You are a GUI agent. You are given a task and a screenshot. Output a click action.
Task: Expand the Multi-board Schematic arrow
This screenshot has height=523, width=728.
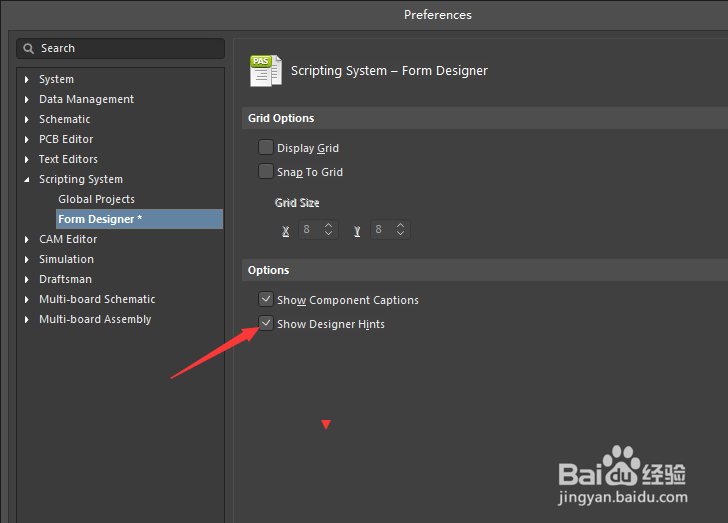tap(26, 299)
